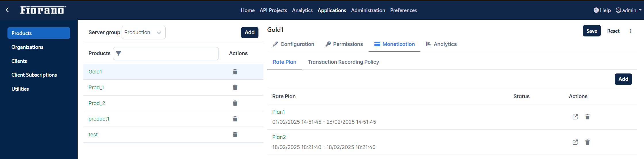
Task: Go to the Home menu
Action: pyautogui.click(x=248, y=10)
